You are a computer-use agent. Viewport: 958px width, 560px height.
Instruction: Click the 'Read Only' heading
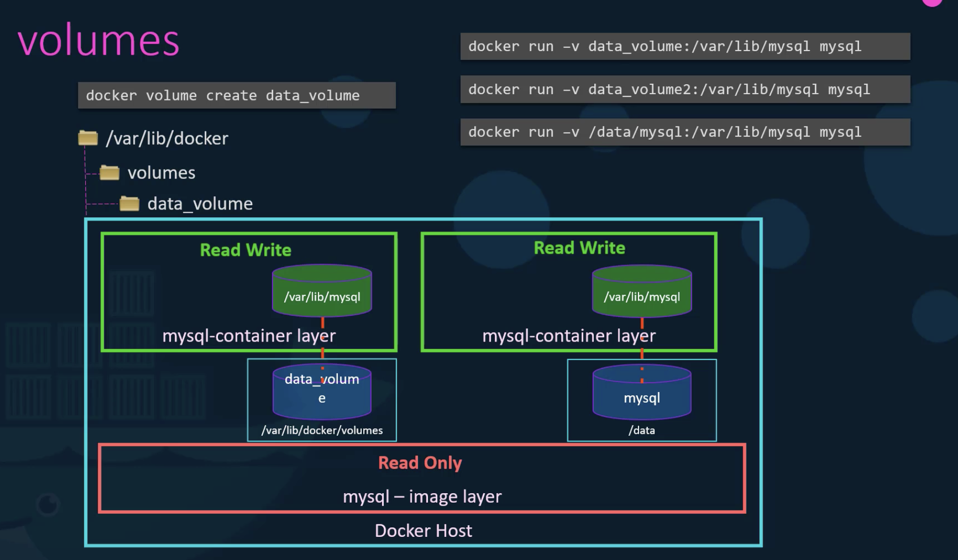[x=420, y=463]
